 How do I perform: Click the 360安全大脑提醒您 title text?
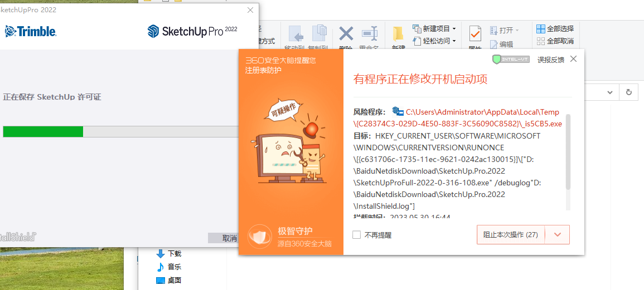(280, 60)
